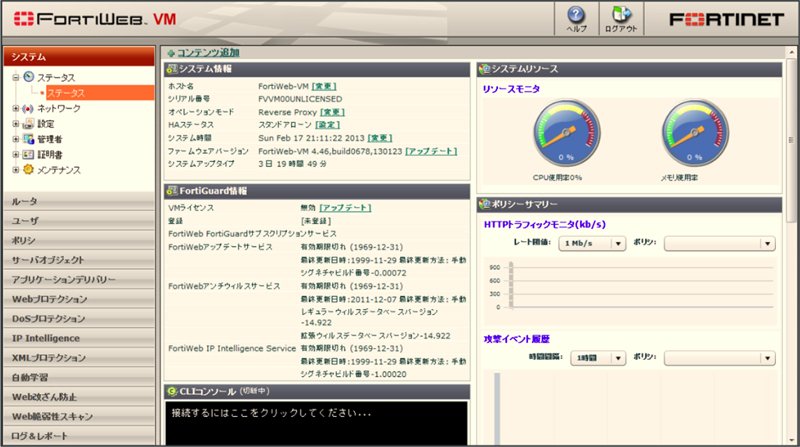Click the memory usage gauge
The image size is (800, 447).
click(695, 133)
